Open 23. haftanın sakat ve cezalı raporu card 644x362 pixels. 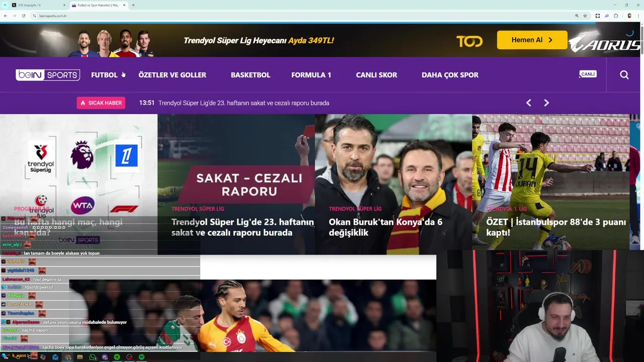coord(243,227)
